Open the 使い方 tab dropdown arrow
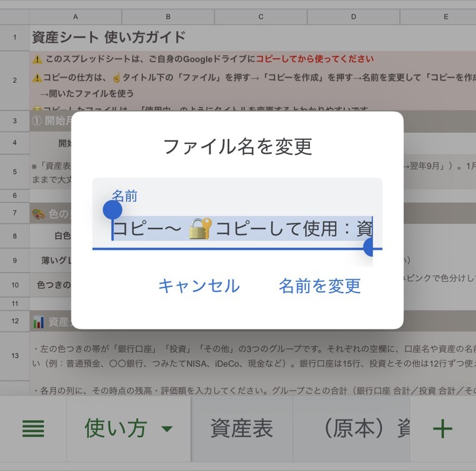The width and height of the screenshot is (476, 471). [x=167, y=429]
